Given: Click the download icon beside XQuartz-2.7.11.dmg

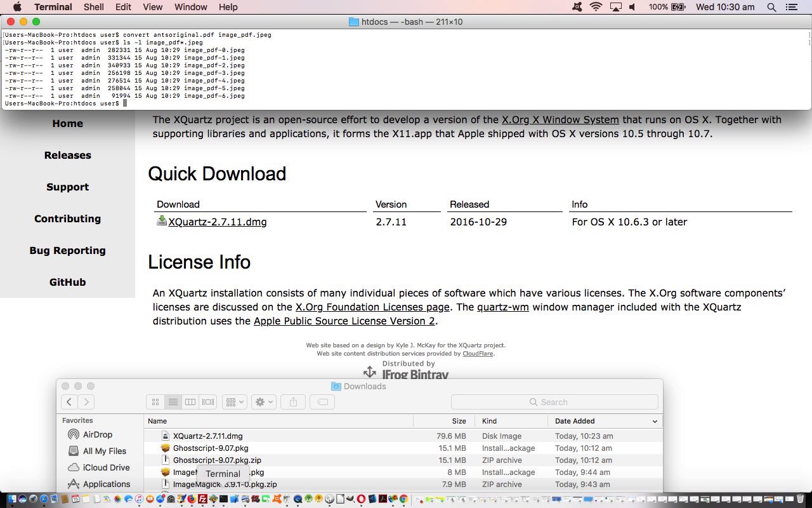Looking at the screenshot, I should (x=162, y=221).
